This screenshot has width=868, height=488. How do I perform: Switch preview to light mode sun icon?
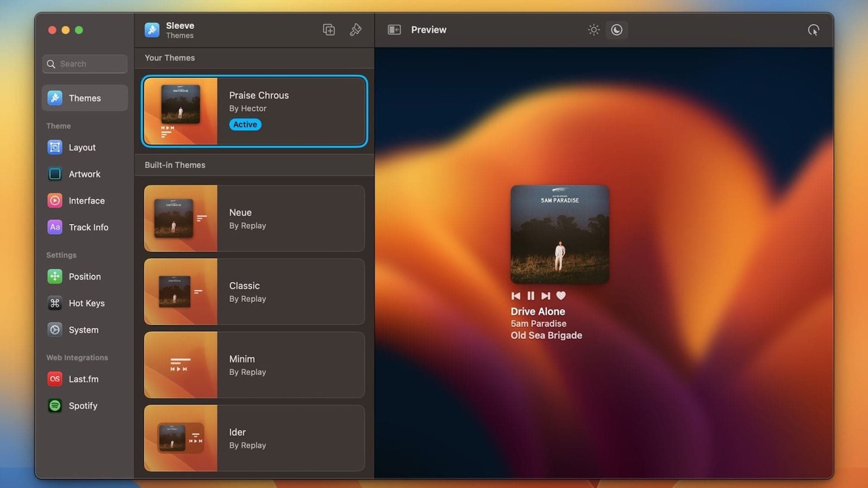(593, 30)
